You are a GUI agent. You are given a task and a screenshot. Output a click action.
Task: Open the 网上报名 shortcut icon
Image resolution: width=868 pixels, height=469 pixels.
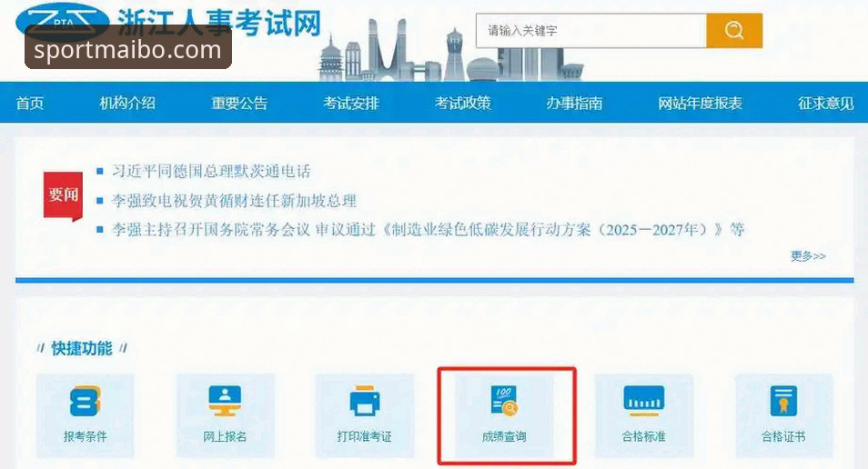click(225, 401)
